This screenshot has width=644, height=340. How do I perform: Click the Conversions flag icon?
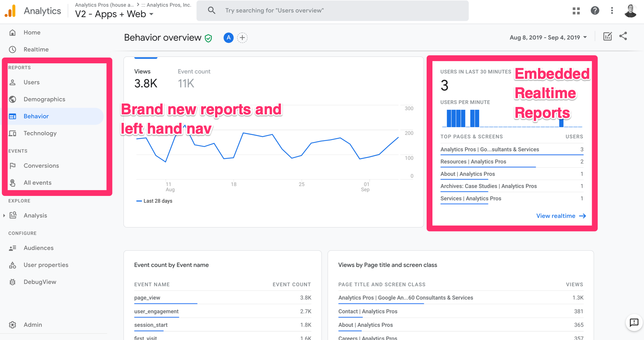coord(13,166)
